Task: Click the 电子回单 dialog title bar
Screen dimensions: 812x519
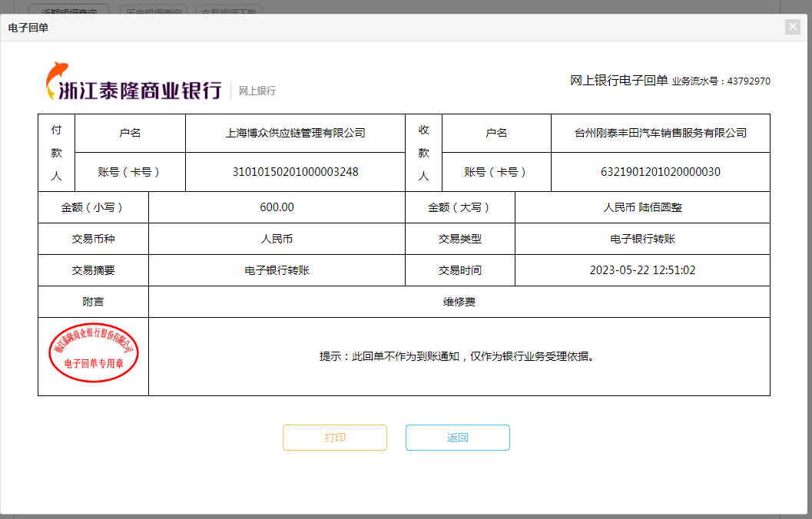Action: coord(384,28)
